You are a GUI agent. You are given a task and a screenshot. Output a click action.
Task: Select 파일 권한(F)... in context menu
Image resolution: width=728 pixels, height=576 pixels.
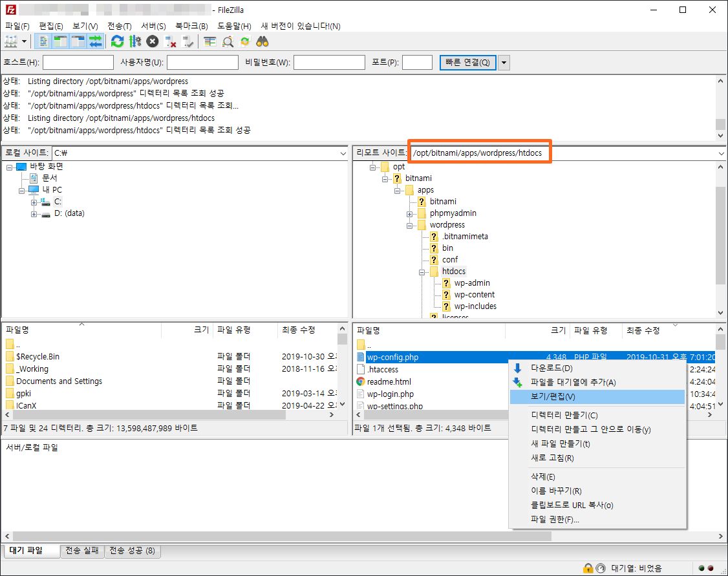coord(597,519)
